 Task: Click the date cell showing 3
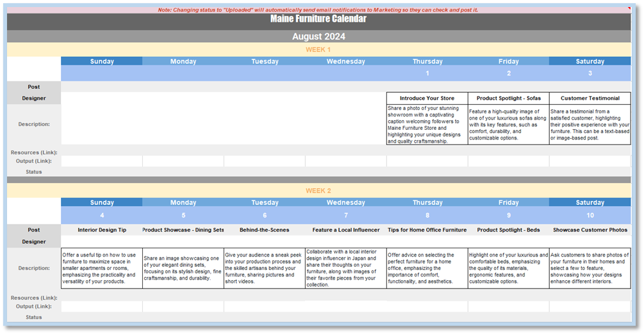590,73
